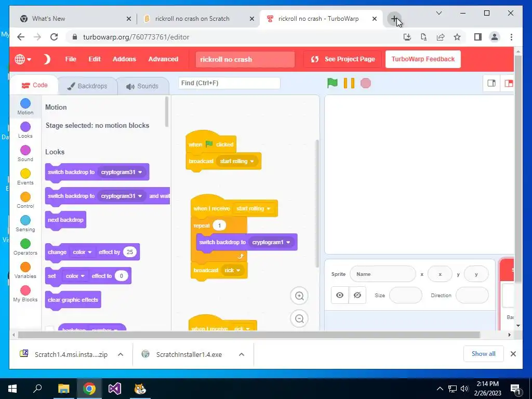Click the repeat count value 1
532x399 pixels.
219,225
